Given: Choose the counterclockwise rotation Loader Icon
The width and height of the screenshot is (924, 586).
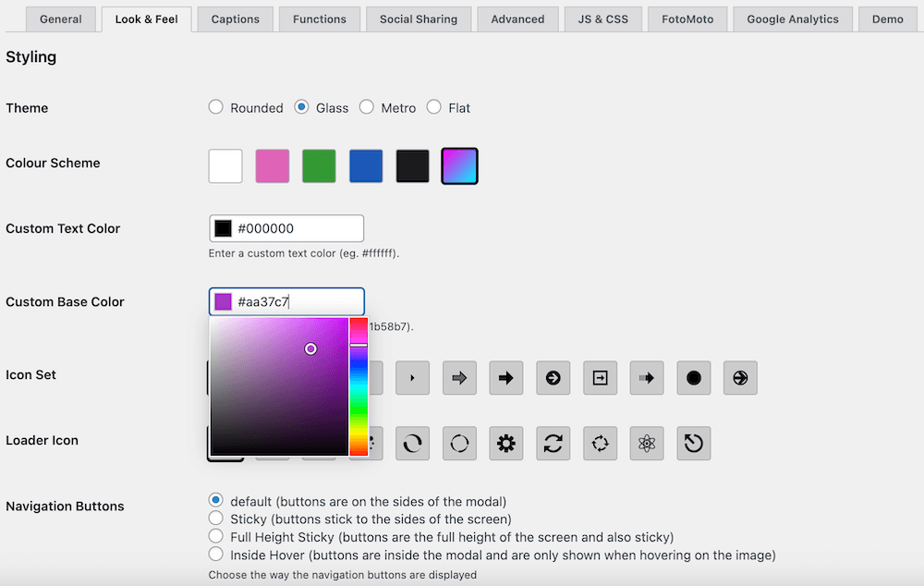Looking at the screenshot, I should coord(694,443).
